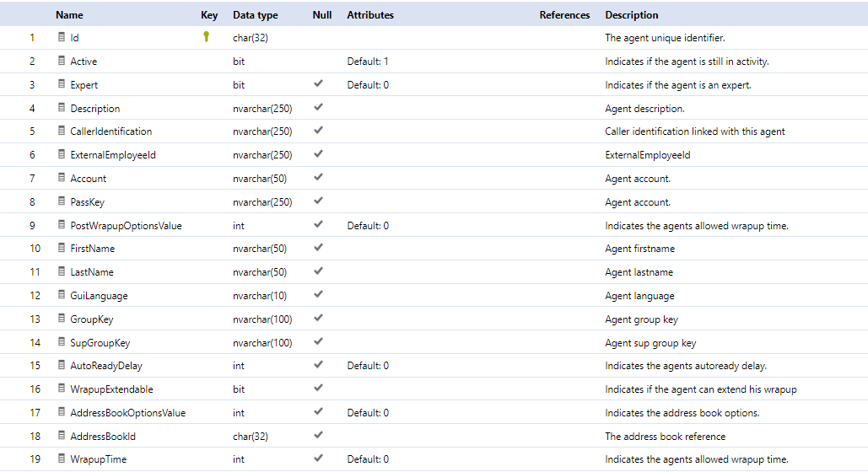Select the ExternalEmployeeId column name
This screenshot has height=472, width=868.
click(113, 155)
